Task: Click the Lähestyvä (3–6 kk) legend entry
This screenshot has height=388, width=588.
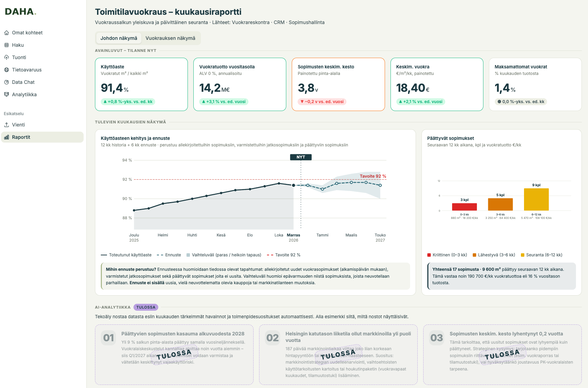Action: pyautogui.click(x=494, y=255)
